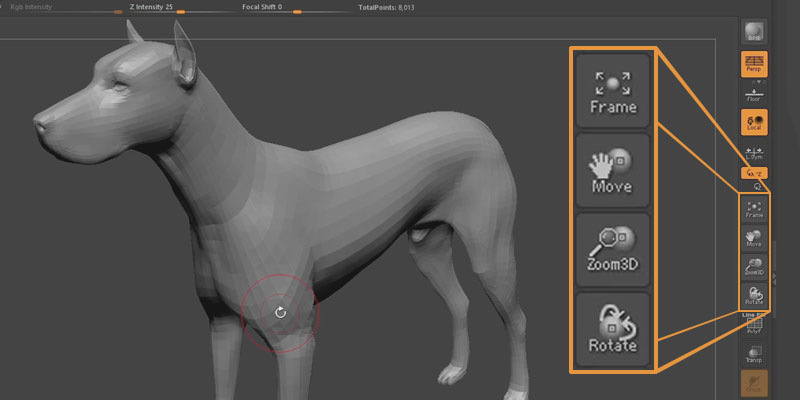Toggle Ghost transparency button
800x400 pixels.
coord(754,383)
